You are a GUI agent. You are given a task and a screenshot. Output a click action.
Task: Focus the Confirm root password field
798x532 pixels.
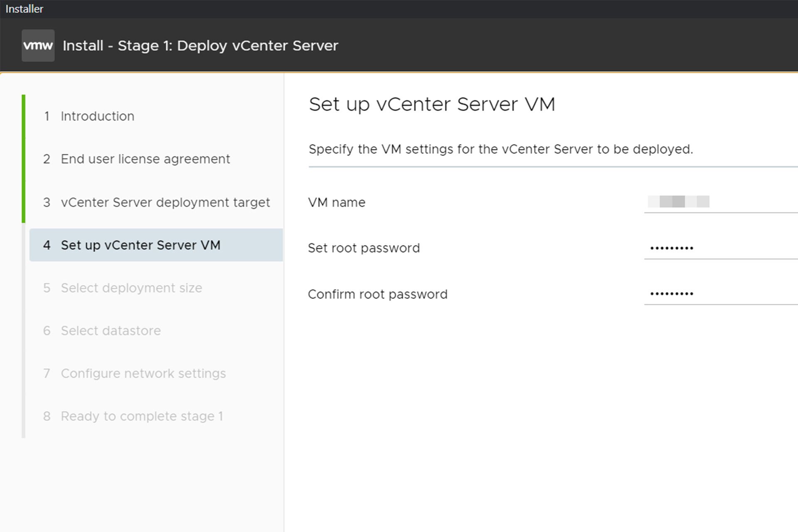pyautogui.click(x=721, y=294)
